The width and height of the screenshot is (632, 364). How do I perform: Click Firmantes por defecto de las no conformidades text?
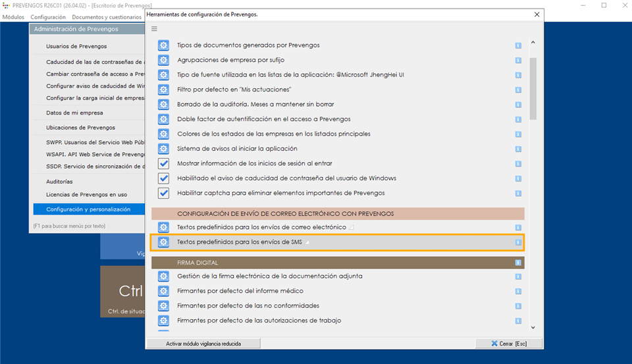point(248,305)
